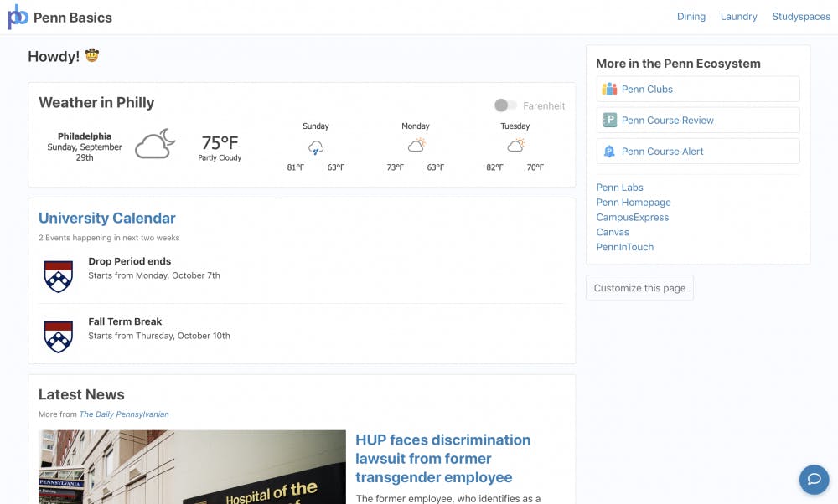838x504 pixels.
Task: Open Studyspaces from the top navigation
Action: (800, 17)
